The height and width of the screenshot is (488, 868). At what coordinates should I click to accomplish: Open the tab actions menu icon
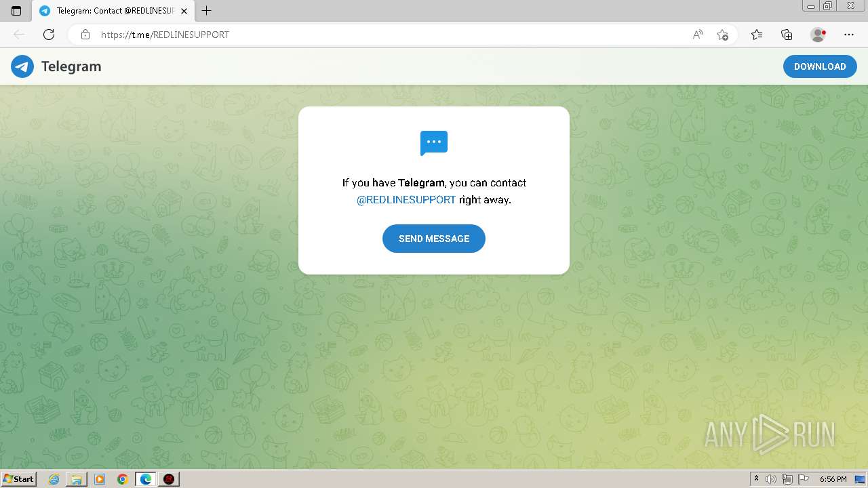(16, 11)
